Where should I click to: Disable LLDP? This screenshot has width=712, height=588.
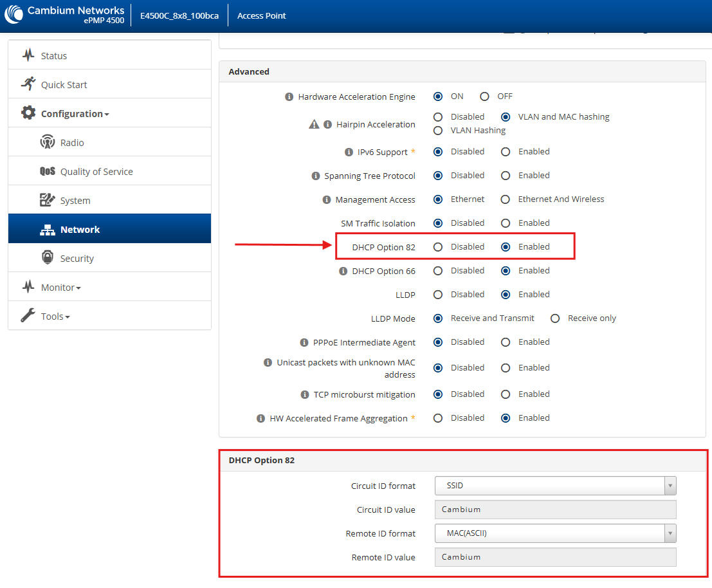[x=438, y=294]
